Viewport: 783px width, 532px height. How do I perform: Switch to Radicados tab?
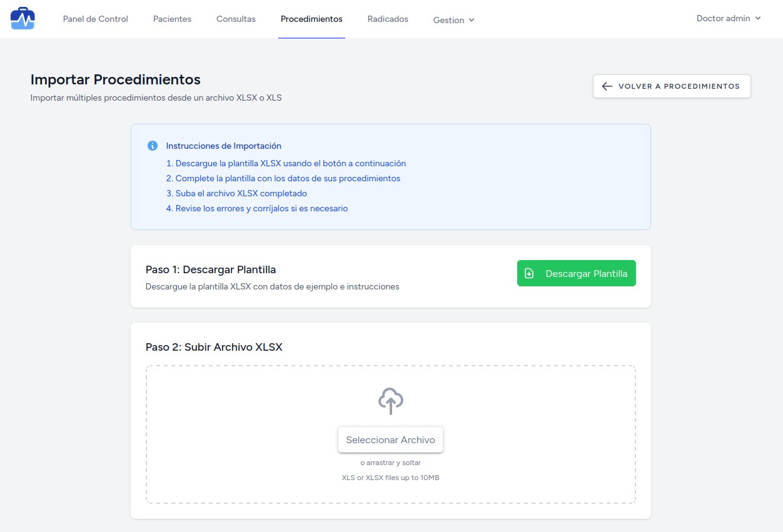point(388,19)
